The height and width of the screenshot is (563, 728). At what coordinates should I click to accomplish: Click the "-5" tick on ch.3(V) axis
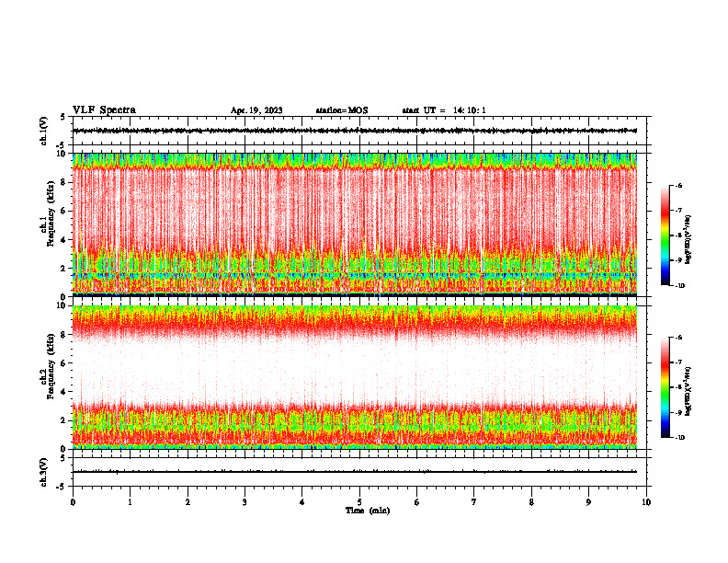62,487
